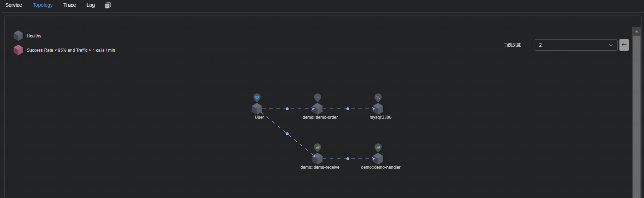
Task: Open the depth dropdown showing 2
Action: coord(576,45)
